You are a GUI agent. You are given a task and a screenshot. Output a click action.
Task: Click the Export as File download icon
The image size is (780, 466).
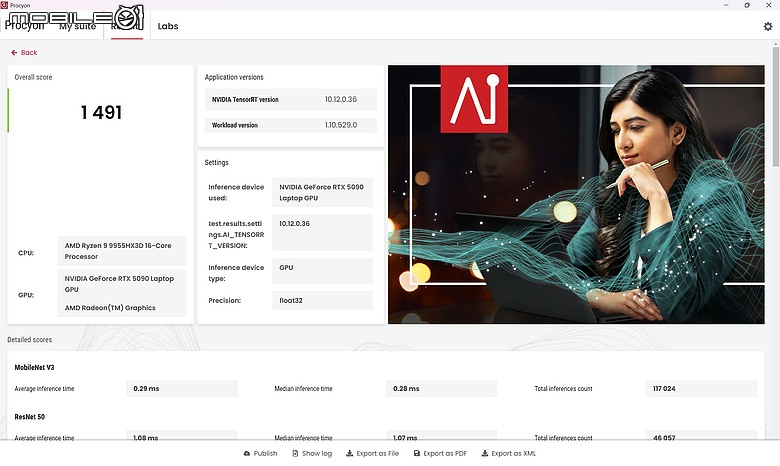pyautogui.click(x=349, y=453)
